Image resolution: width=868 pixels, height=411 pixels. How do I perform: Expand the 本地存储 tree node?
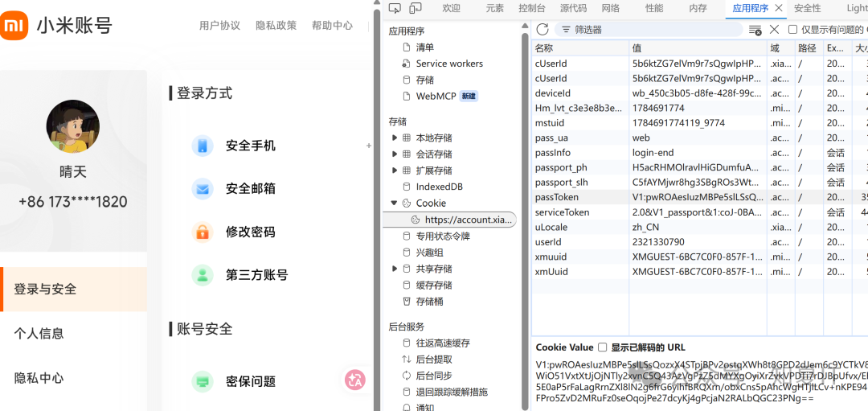click(x=395, y=138)
